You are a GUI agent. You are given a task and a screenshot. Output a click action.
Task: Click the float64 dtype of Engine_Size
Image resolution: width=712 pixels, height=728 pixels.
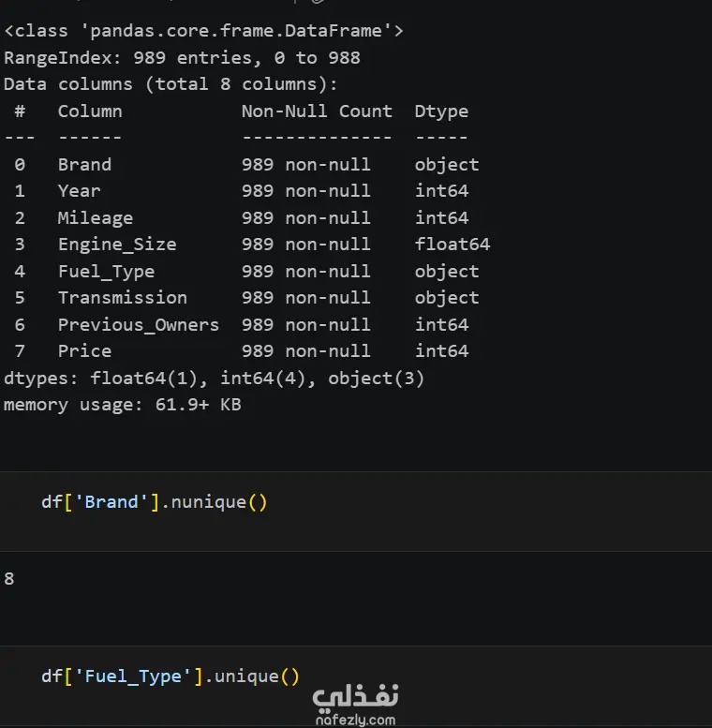point(452,245)
